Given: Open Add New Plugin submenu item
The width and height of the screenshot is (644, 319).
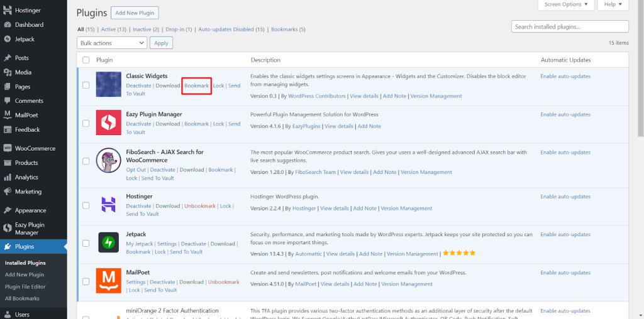Looking at the screenshot, I should pyautogui.click(x=25, y=274).
